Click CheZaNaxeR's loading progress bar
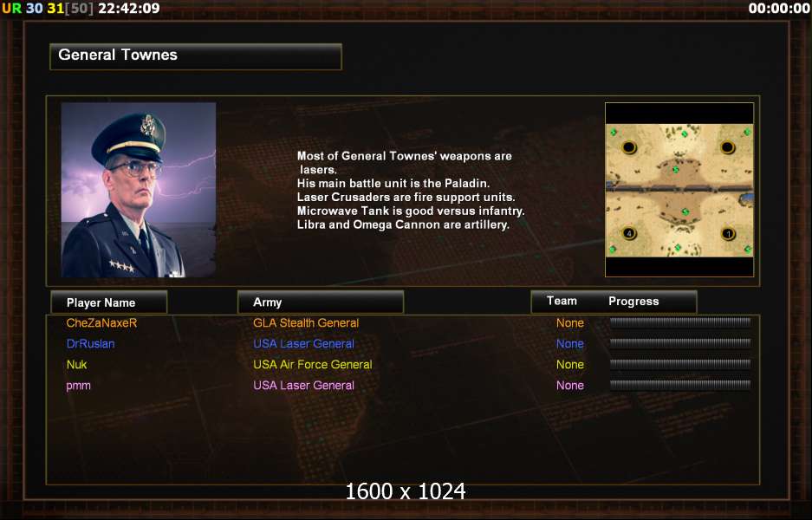The image size is (812, 520). coord(680,322)
